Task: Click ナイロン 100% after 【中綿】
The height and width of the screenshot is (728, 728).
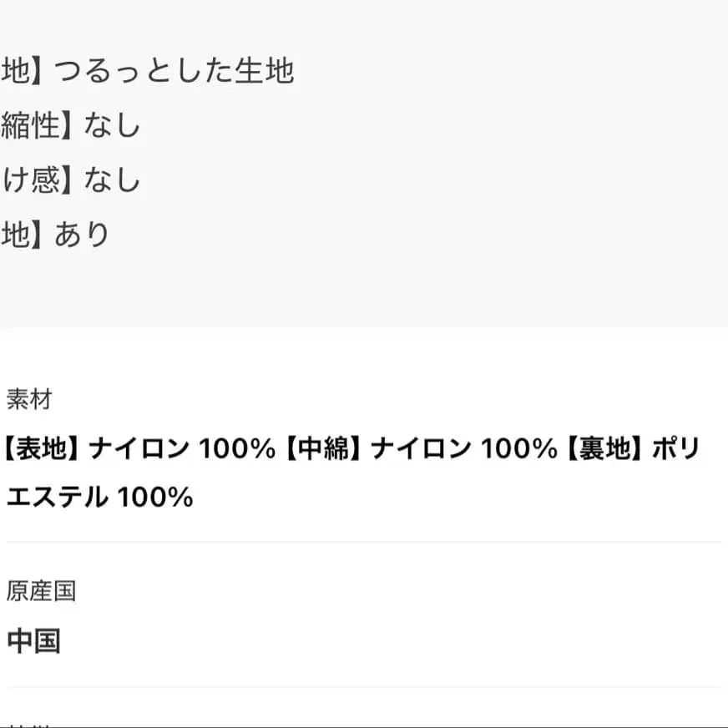Action: tap(463, 450)
